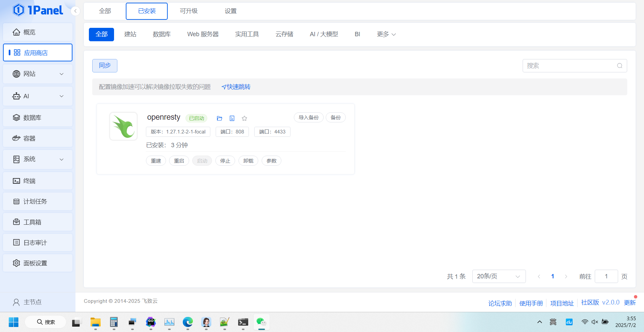The width and height of the screenshot is (644, 332).
Task: Click 卸载 to uninstall openresty
Action: [x=248, y=161]
